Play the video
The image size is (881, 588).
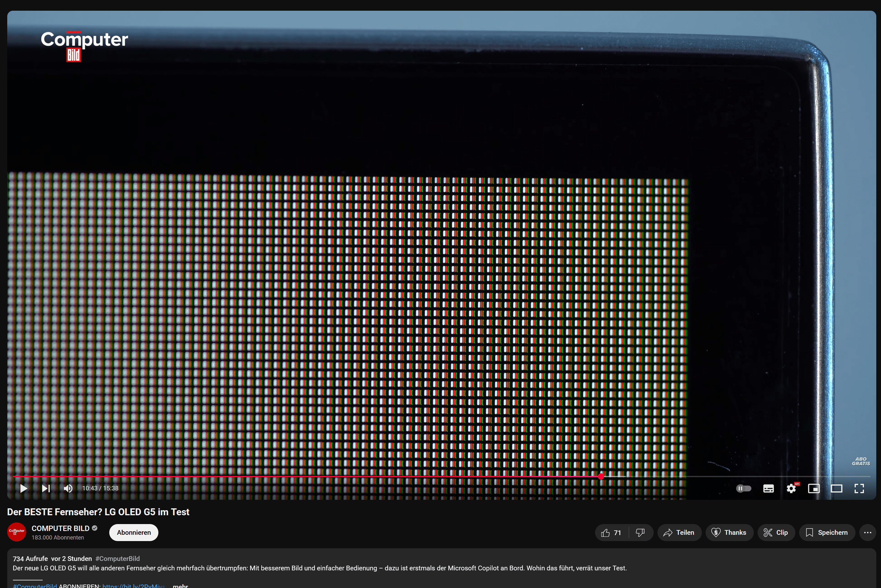(24, 488)
